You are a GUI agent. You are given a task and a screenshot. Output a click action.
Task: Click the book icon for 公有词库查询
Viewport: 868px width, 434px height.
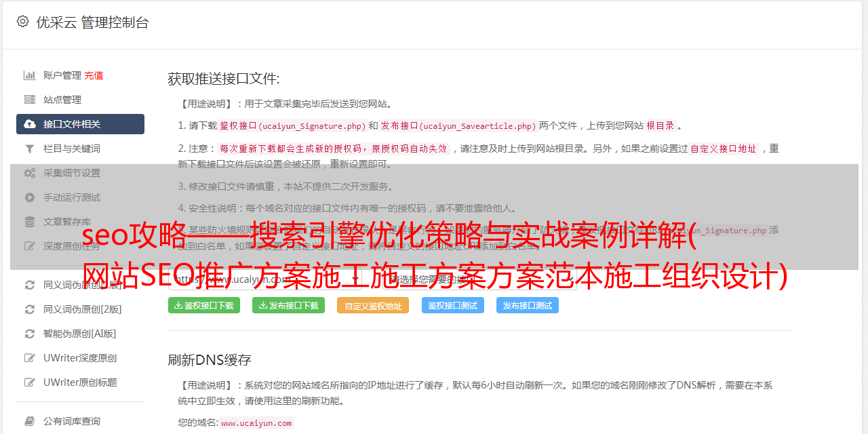30,421
